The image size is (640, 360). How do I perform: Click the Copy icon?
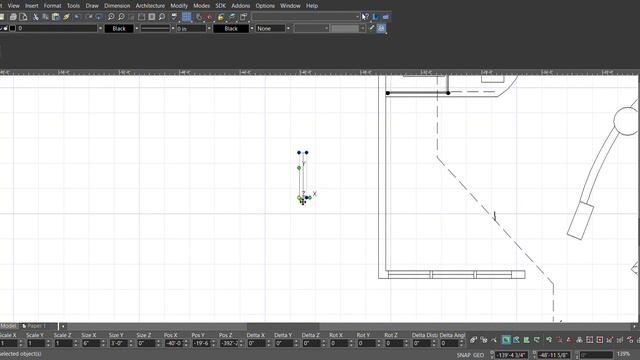45,17
